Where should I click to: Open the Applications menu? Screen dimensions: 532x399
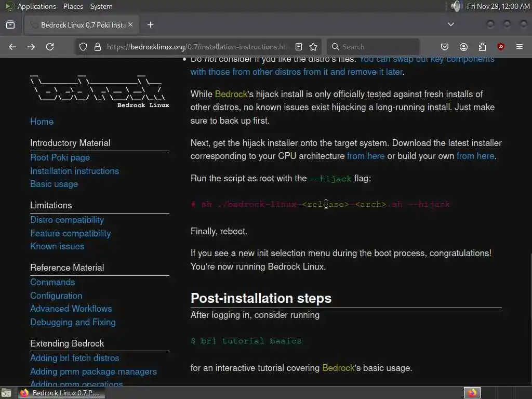pos(37,6)
